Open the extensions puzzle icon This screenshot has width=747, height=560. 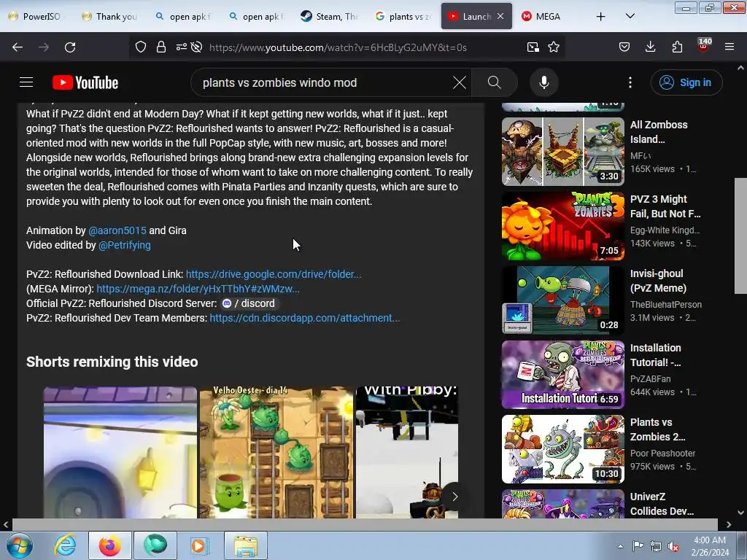click(677, 47)
